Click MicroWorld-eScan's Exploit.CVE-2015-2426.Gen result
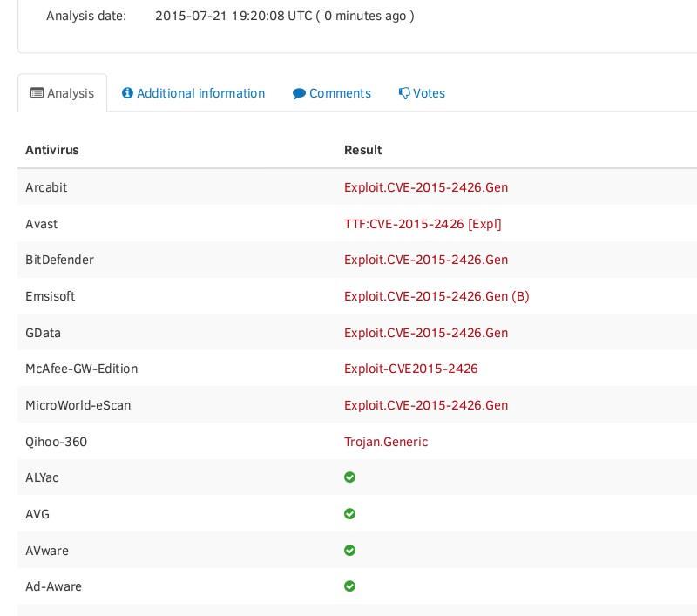697x616 pixels. (426, 405)
